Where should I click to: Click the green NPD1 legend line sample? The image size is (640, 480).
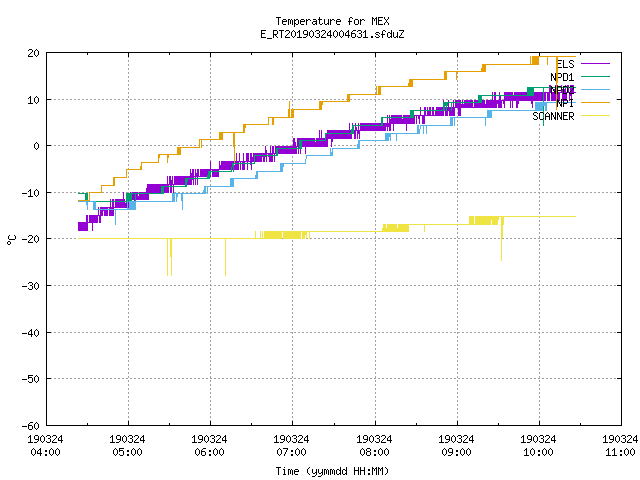(x=595, y=76)
